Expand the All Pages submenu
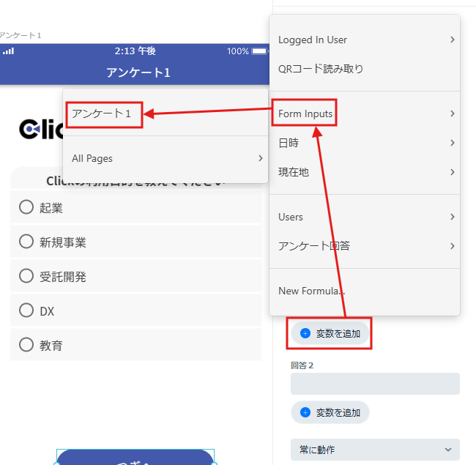 (166, 158)
